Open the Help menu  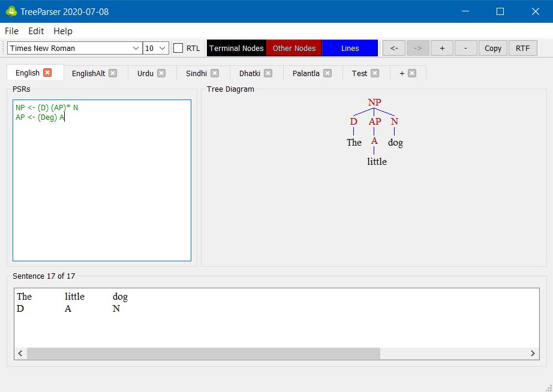[63, 31]
